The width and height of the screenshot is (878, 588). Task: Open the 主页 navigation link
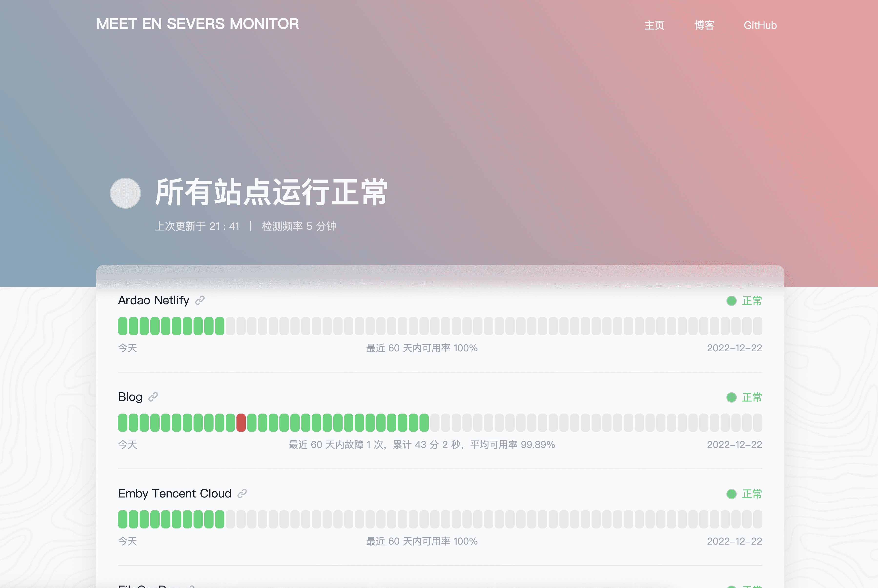pyautogui.click(x=654, y=25)
